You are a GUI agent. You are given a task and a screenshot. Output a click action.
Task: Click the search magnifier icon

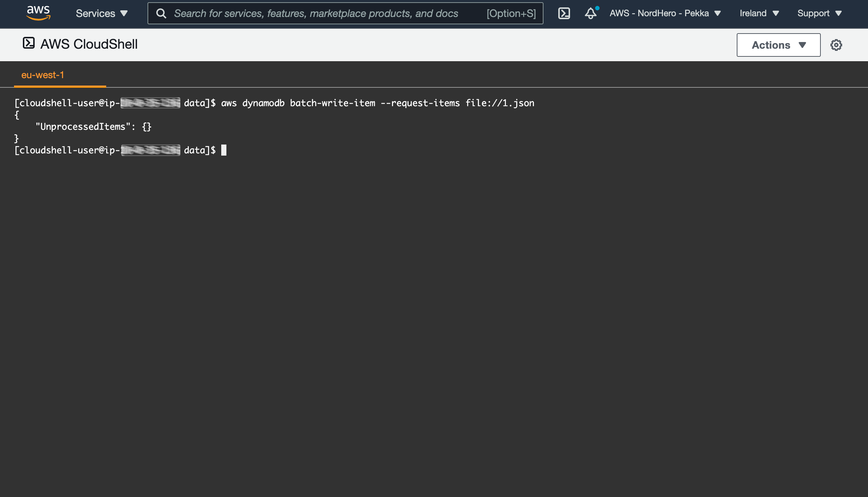click(161, 13)
